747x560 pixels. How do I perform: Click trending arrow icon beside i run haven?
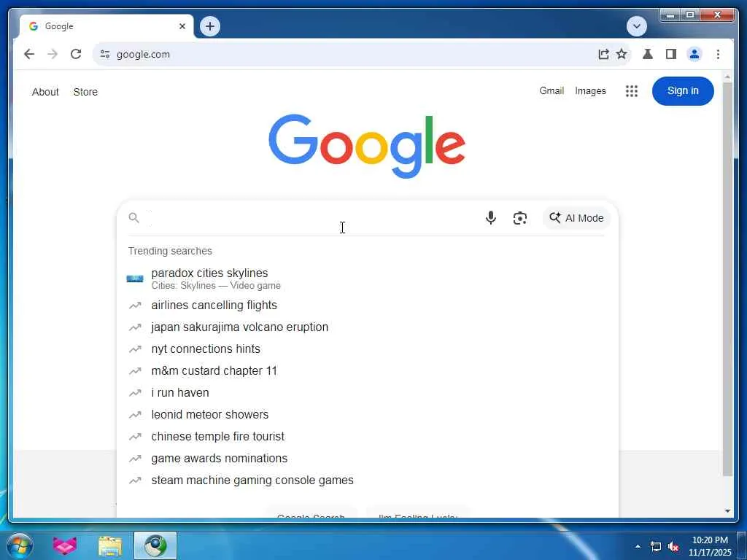135,393
